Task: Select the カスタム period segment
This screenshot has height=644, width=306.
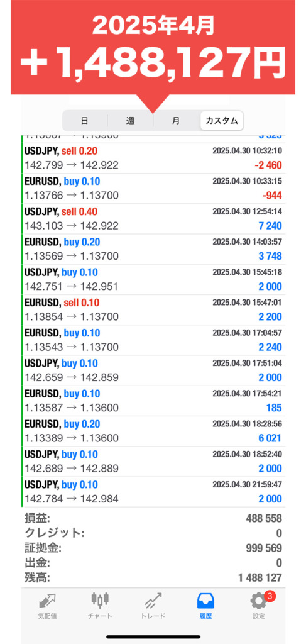Action: pyautogui.click(x=222, y=121)
